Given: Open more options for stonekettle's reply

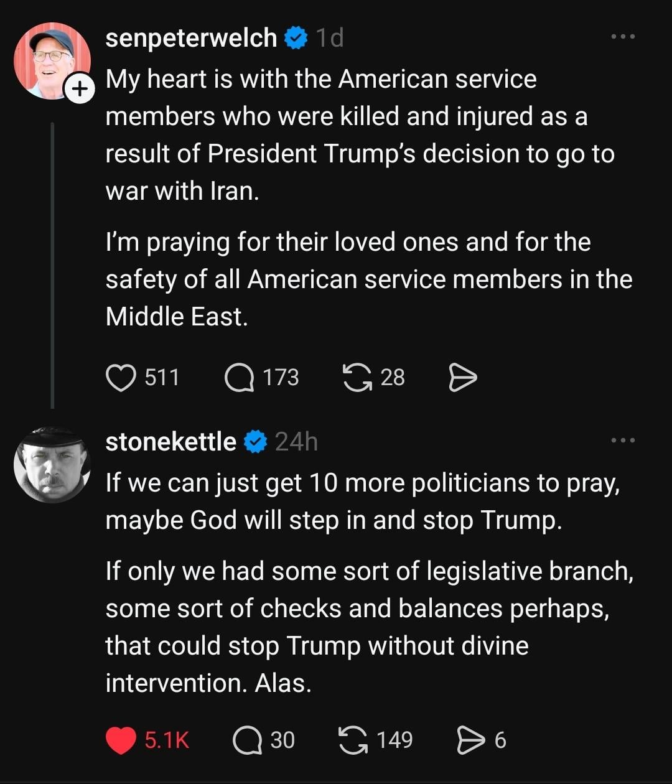Looking at the screenshot, I should point(623,441).
